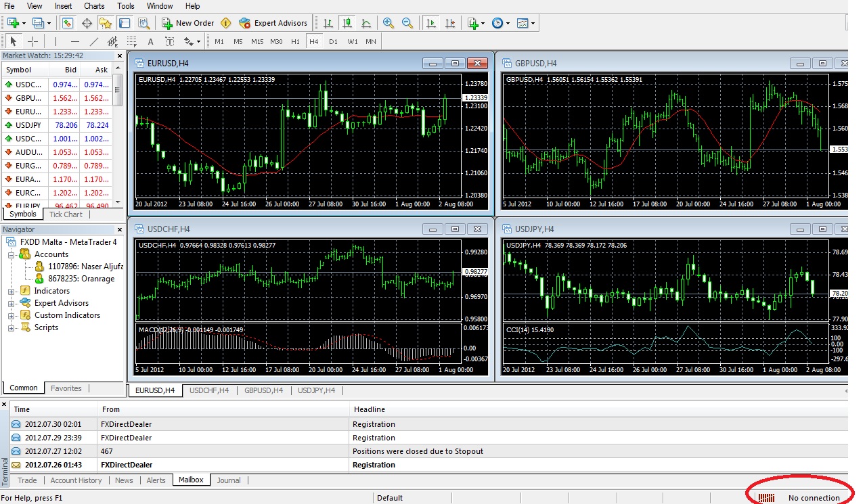Open the Tools menu
Image resolution: width=865 pixels, height=504 pixels.
125,6
